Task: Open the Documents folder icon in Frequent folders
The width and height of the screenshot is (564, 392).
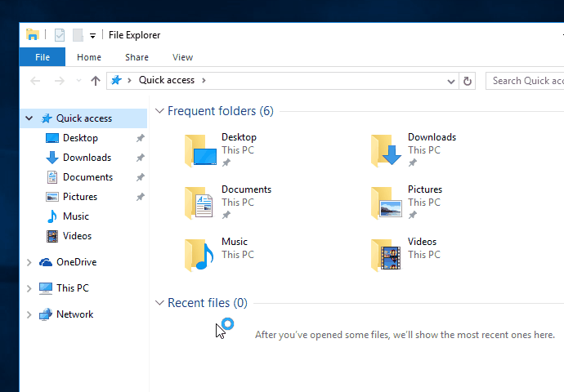Action: (199, 203)
